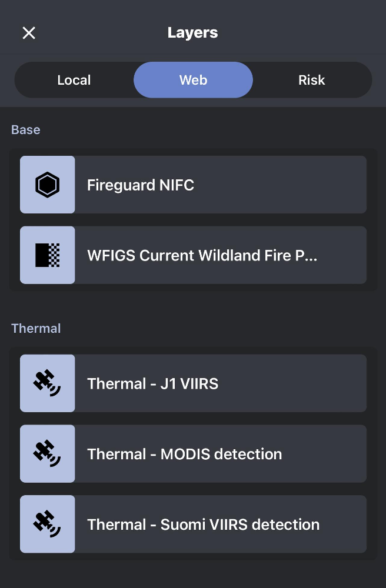386x588 pixels.
Task: Click the Suomi VIIRS satellite icon
Action: (x=47, y=524)
